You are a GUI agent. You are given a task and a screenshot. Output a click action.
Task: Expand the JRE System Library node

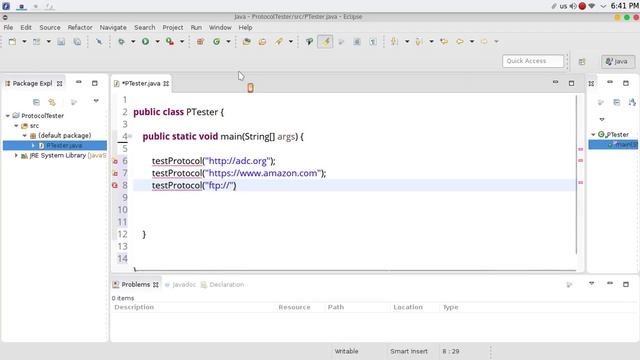pos(16,156)
